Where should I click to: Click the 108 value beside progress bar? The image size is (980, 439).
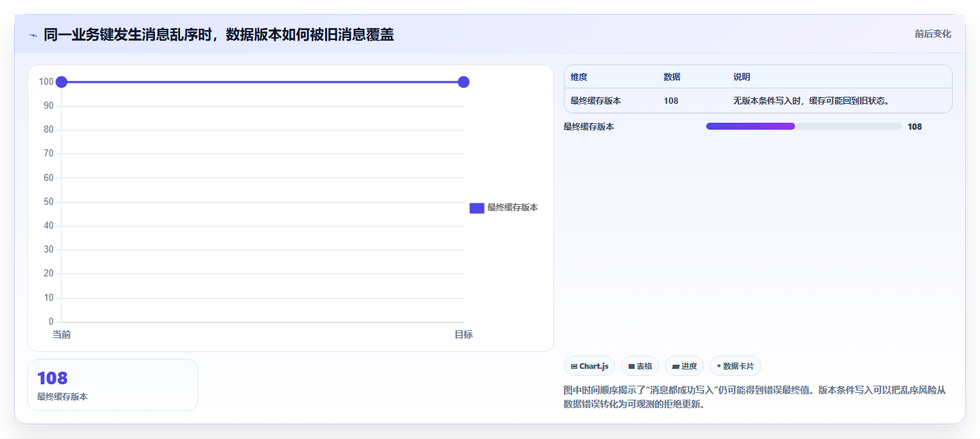[x=915, y=127]
